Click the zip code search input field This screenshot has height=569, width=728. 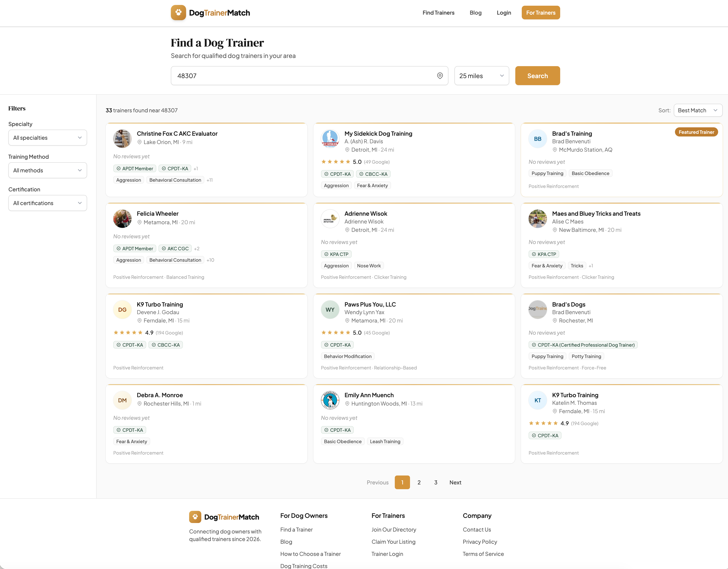pos(303,76)
